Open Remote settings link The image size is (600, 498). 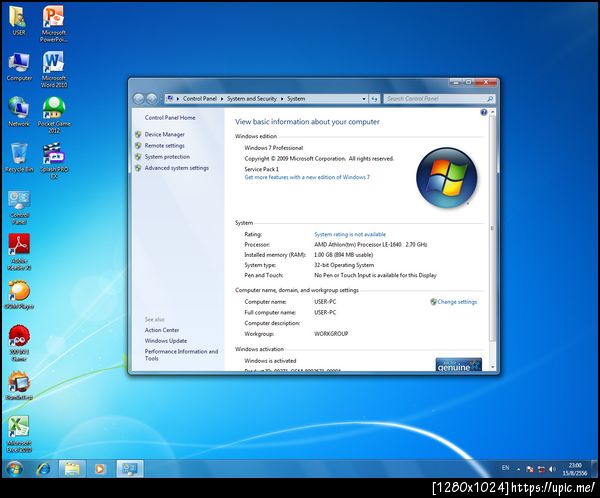pos(165,145)
